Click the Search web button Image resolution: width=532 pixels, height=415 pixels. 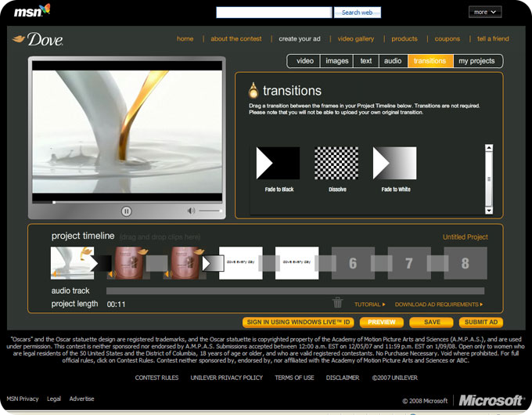[x=358, y=13]
